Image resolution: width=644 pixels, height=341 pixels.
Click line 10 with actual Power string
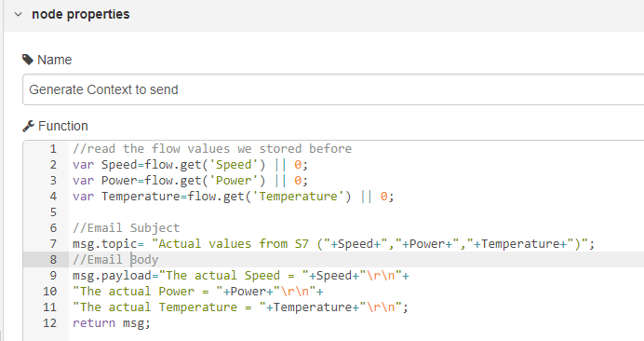click(198, 292)
